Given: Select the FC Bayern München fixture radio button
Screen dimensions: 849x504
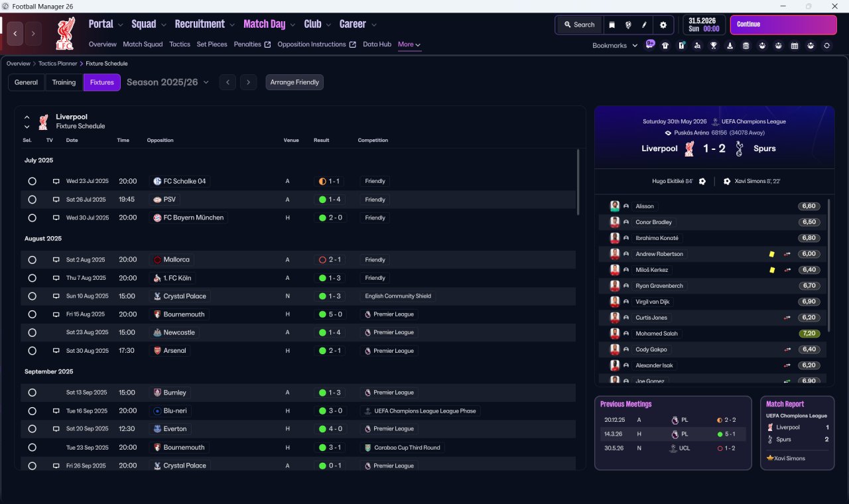Looking at the screenshot, I should (x=32, y=218).
